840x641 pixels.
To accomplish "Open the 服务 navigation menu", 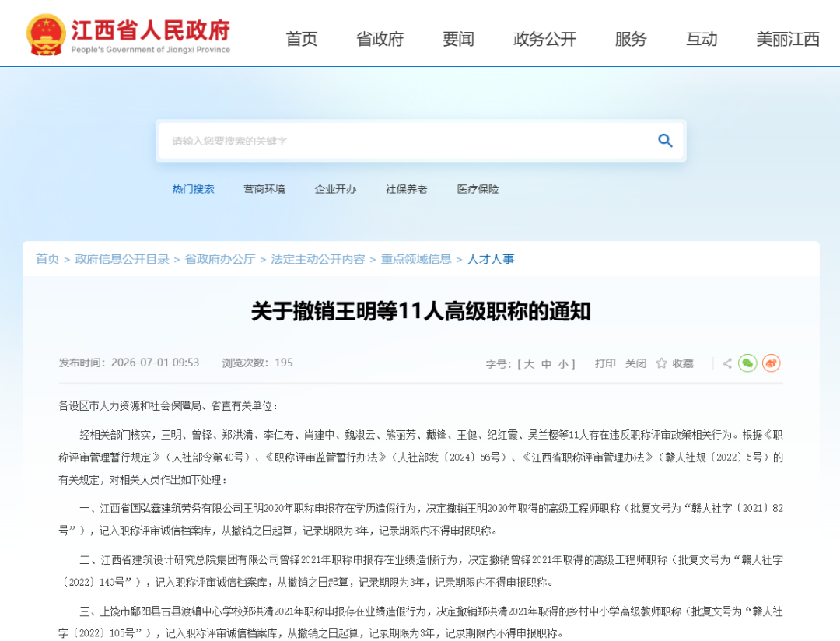I will pos(631,39).
